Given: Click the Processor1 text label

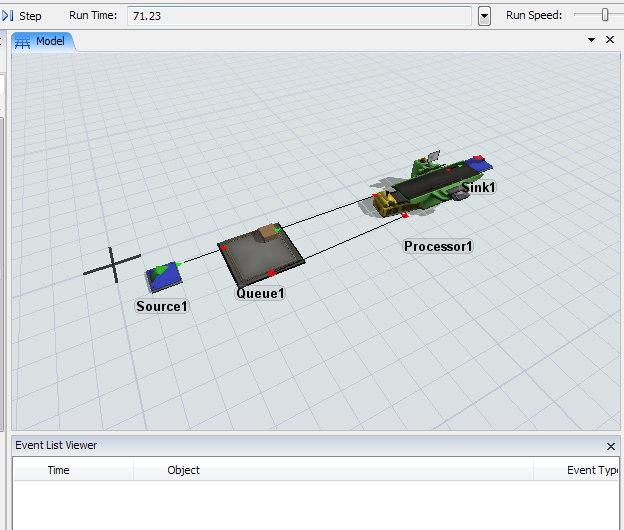Looking at the screenshot, I should 438,246.
